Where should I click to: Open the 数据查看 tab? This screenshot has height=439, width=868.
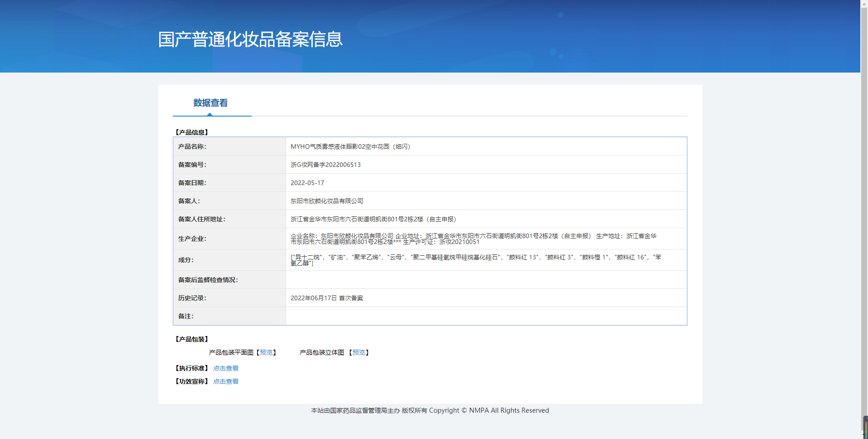pyautogui.click(x=210, y=103)
